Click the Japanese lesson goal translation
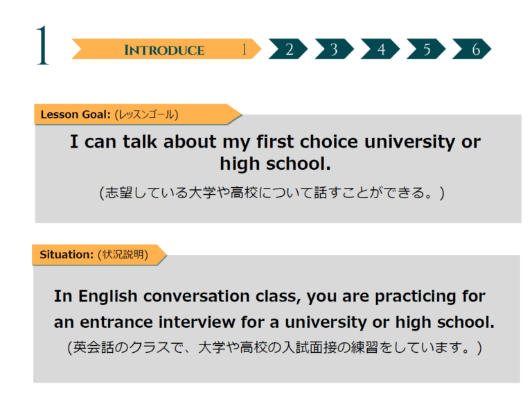The height and width of the screenshot is (393, 532). 272,193
